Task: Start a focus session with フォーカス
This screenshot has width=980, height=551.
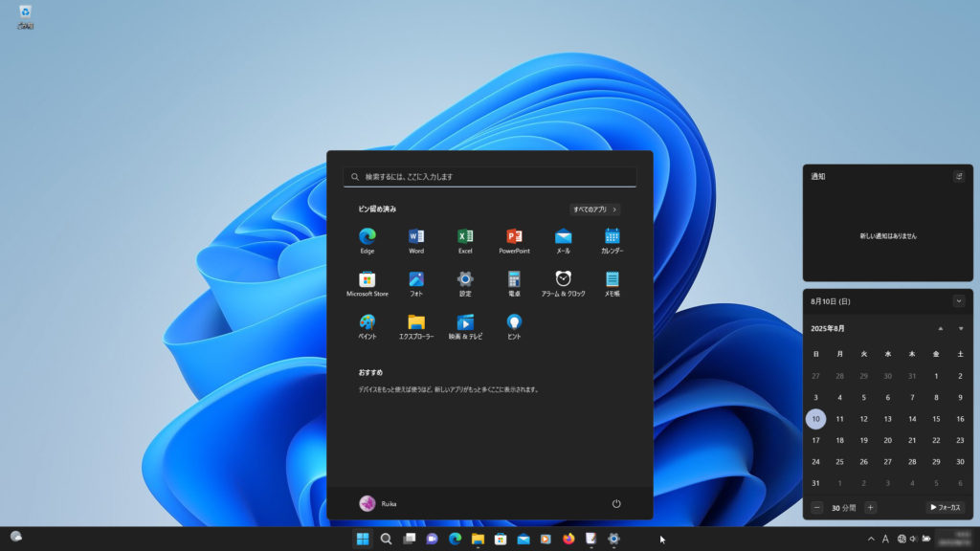Action: click(x=945, y=508)
